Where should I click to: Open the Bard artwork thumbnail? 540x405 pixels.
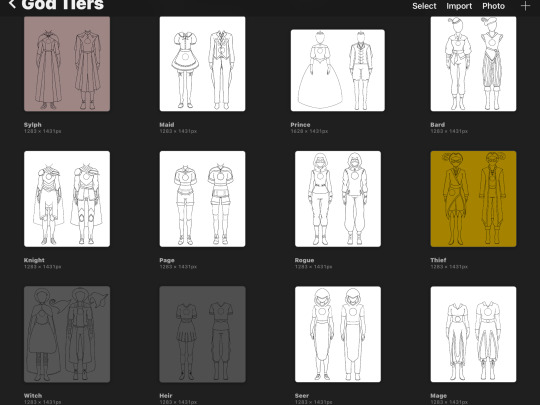click(x=473, y=64)
